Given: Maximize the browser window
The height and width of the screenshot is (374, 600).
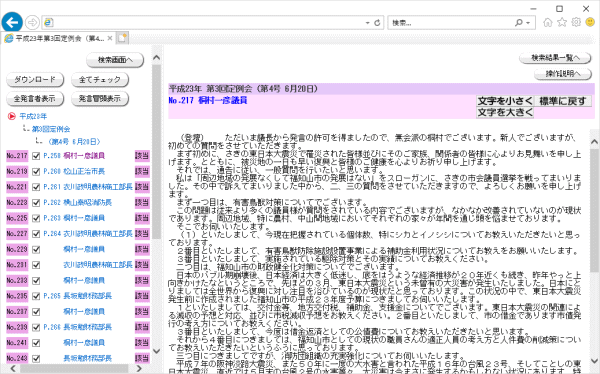Looking at the screenshot, I should [x=559, y=8].
